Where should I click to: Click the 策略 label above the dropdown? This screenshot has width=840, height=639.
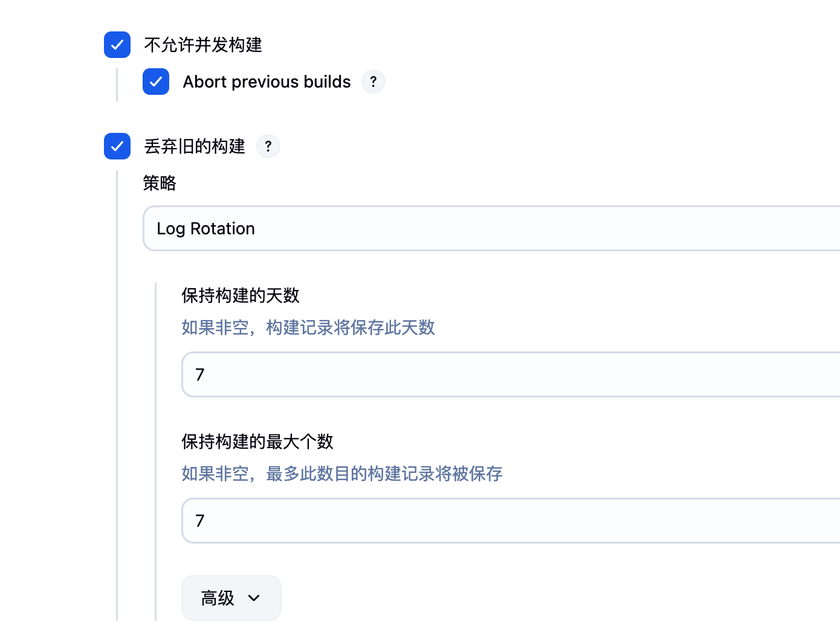point(160,183)
